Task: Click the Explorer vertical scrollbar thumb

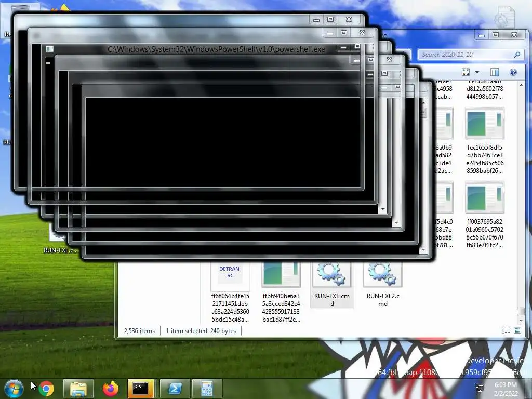Action: (521, 311)
